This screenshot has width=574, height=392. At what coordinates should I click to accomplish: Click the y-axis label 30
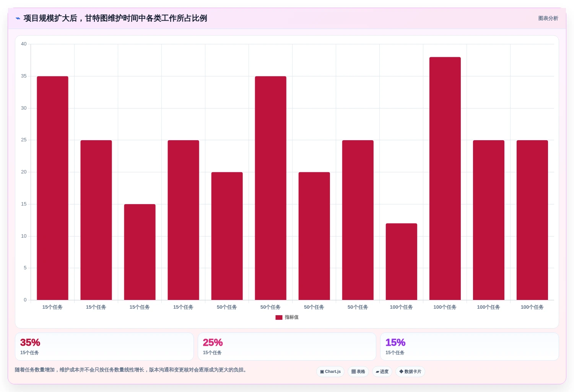[x=24, y=108]
